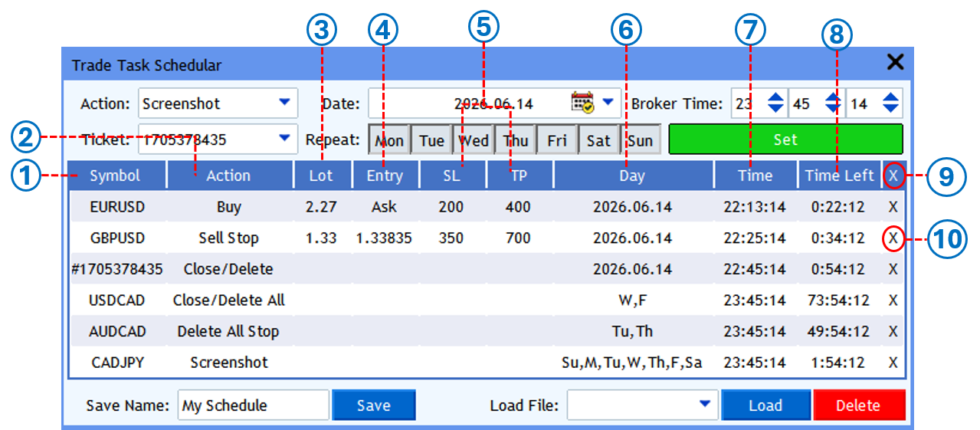Expand the Date dropdown arrow
Screen dimensions: 980x430
(x=608, y=102)
